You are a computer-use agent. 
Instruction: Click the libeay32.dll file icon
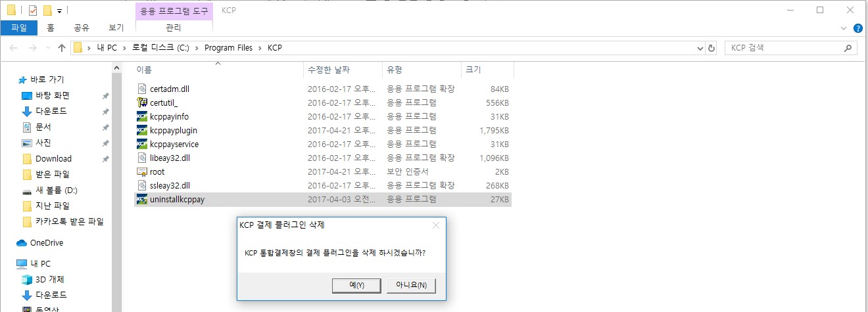(x=141, y=158)
